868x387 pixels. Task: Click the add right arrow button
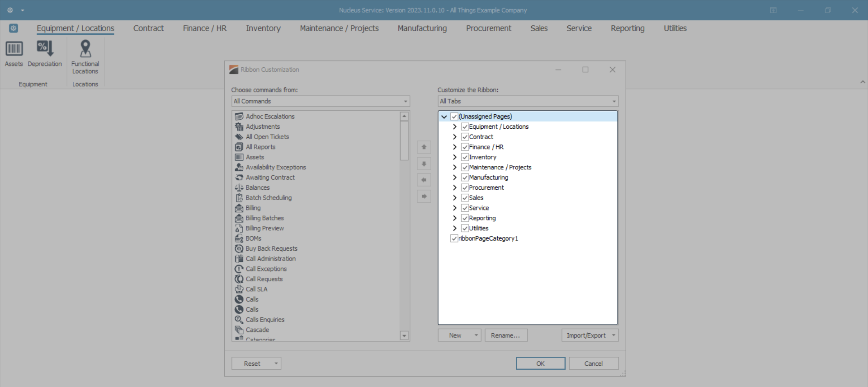pos(424,196)
